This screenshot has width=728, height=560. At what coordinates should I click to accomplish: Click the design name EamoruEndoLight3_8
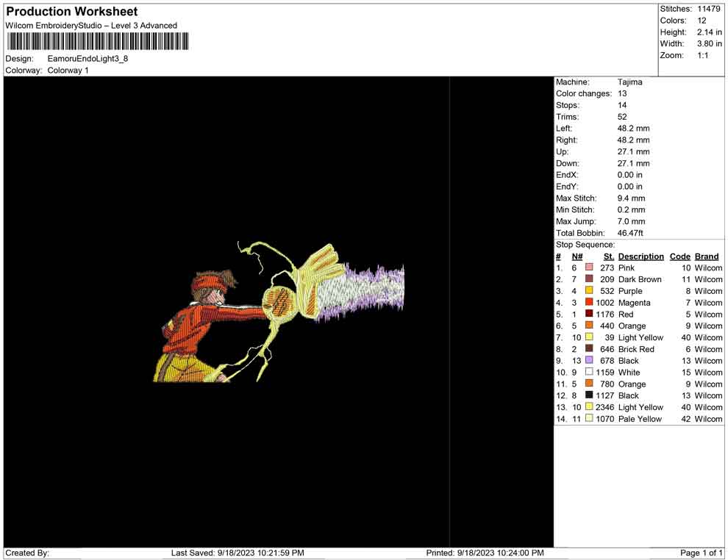pyautogui.click(x=88, y=59)
